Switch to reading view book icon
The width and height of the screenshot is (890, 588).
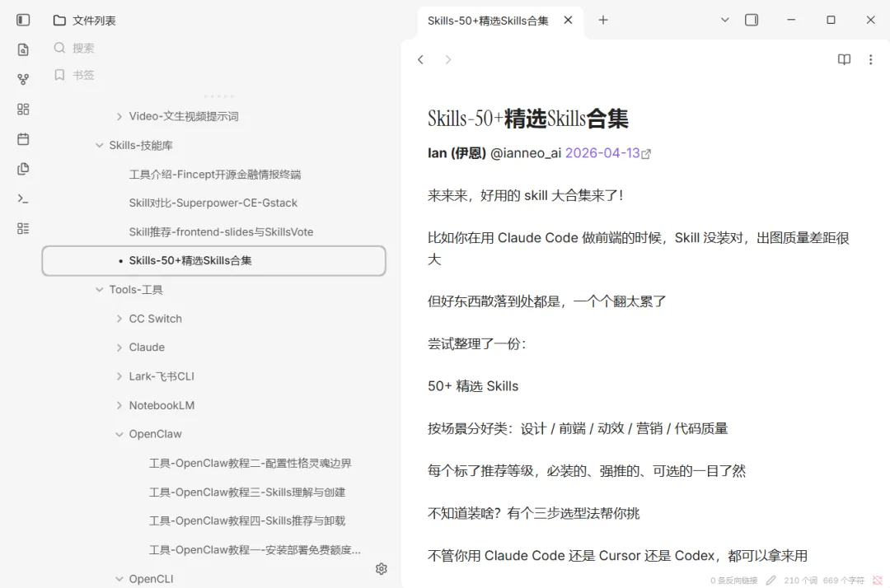click(x=844, y=59)
